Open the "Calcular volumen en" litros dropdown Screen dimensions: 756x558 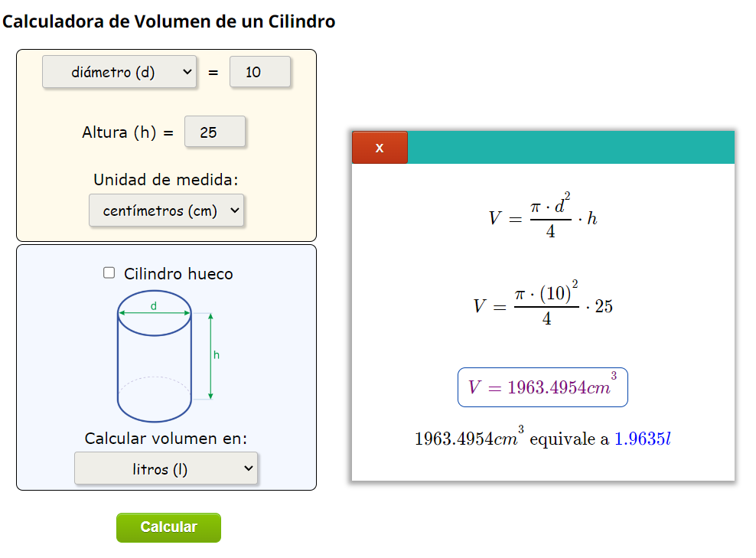[x=165, y=468]
